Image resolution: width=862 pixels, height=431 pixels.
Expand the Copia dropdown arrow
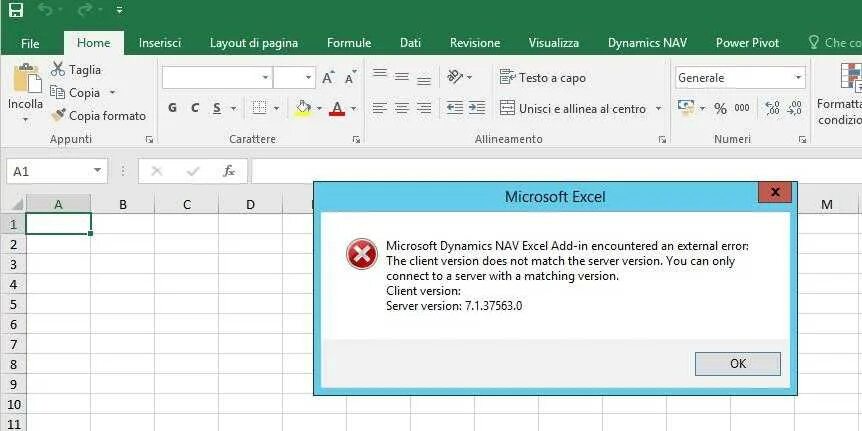(x=112, y=93)
